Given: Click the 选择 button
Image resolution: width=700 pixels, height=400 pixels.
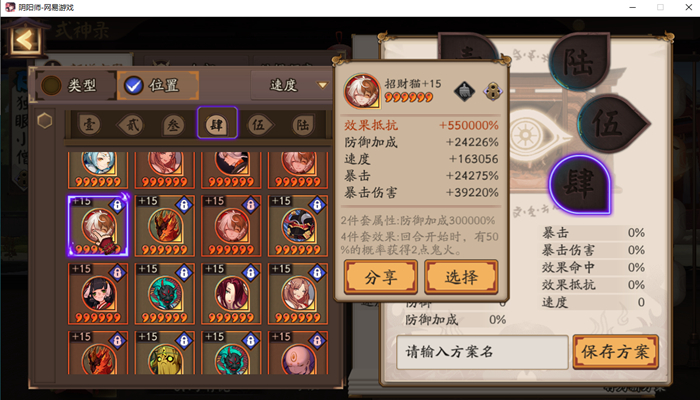Looking at the screenshot, I should click(461, 277).
